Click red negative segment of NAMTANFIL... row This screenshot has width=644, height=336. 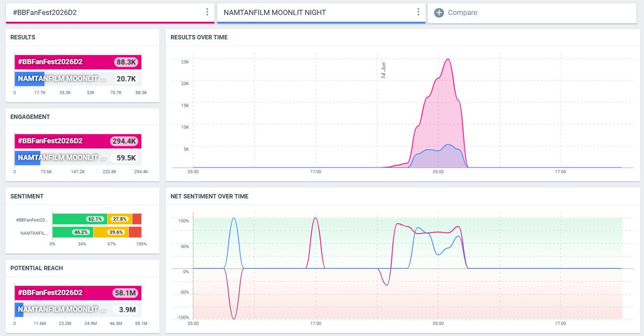(135, 232)
